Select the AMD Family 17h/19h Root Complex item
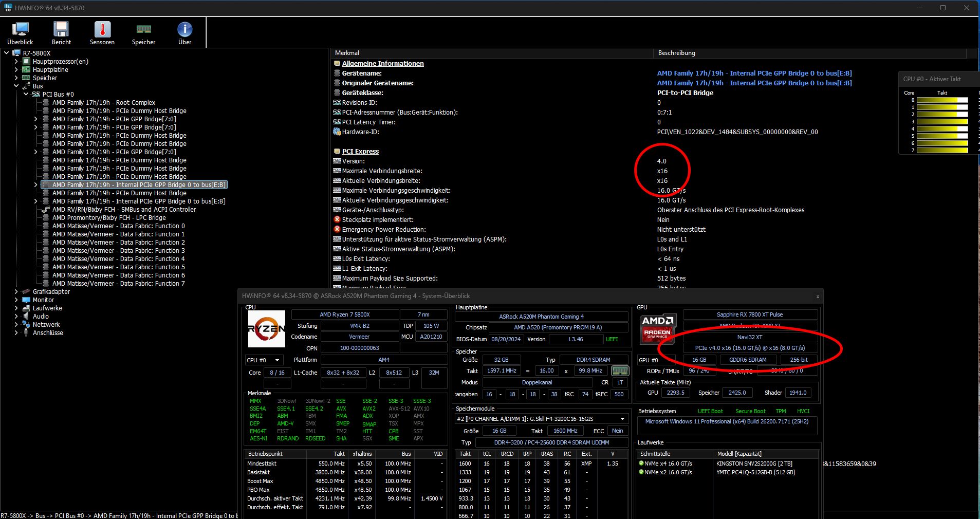The image size is (980, 519). tap(104, 102)
